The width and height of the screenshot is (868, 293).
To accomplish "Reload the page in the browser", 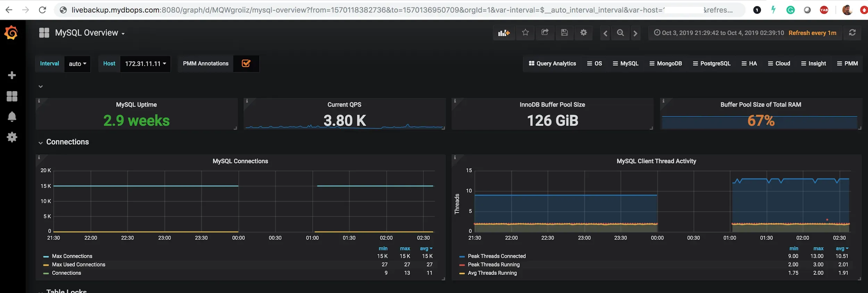I will click(x=42, y=10).
